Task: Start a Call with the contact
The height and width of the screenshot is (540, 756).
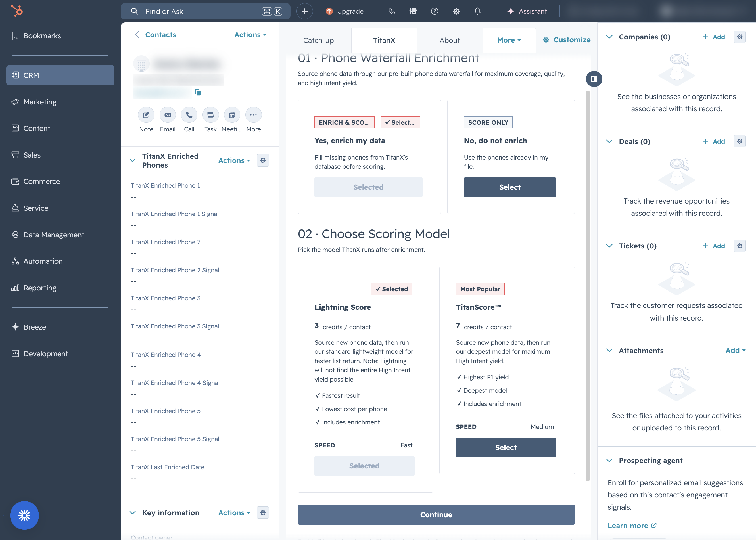Action: 189,115
